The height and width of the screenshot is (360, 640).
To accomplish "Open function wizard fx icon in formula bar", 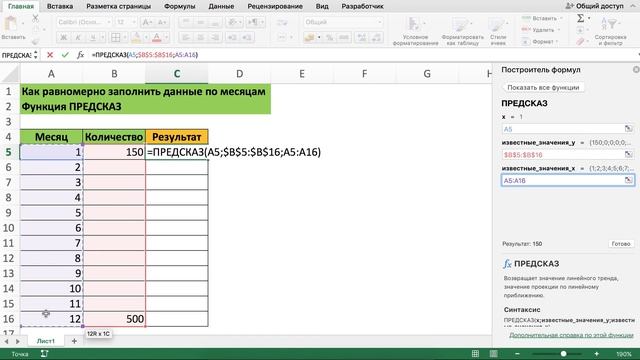I will tap(80, 55).
